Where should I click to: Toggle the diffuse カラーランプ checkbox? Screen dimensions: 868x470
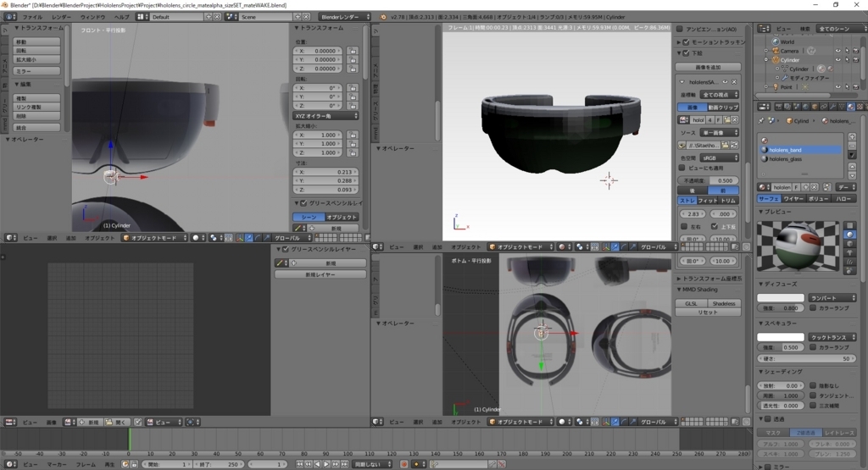click(813, 308)
